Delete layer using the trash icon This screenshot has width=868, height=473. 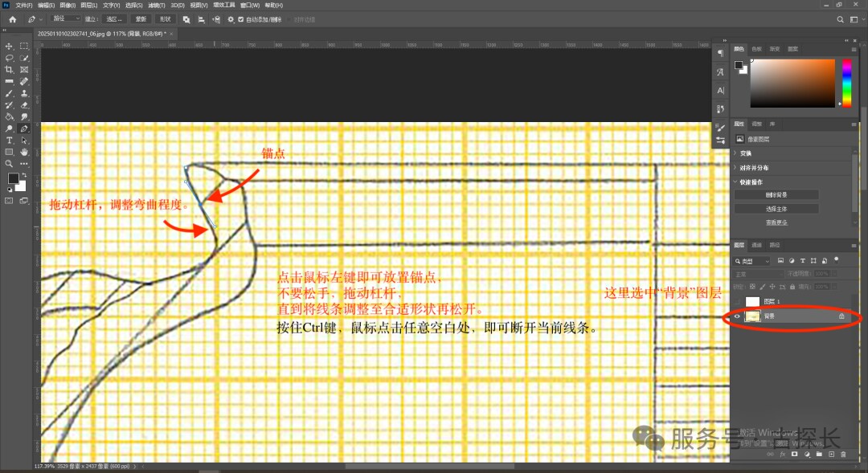[844, 455]
